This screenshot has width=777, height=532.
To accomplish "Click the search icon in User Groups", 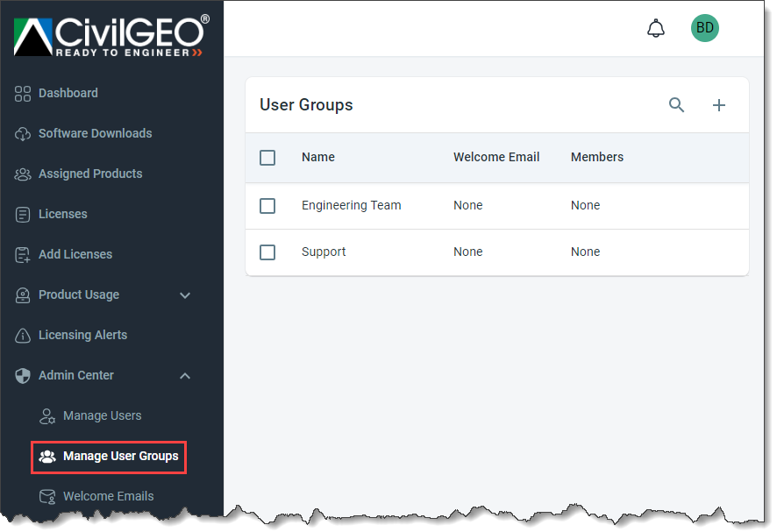I will (676, 105).
